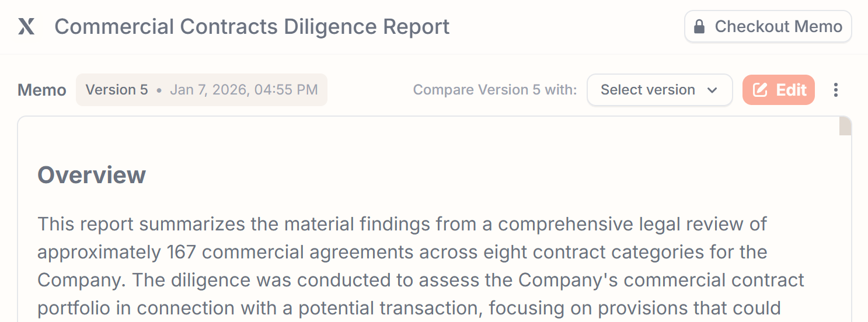This screenshot has width=868, height=322.
Task: Click the line starting "portfolio in connection"
Action: 409,307
